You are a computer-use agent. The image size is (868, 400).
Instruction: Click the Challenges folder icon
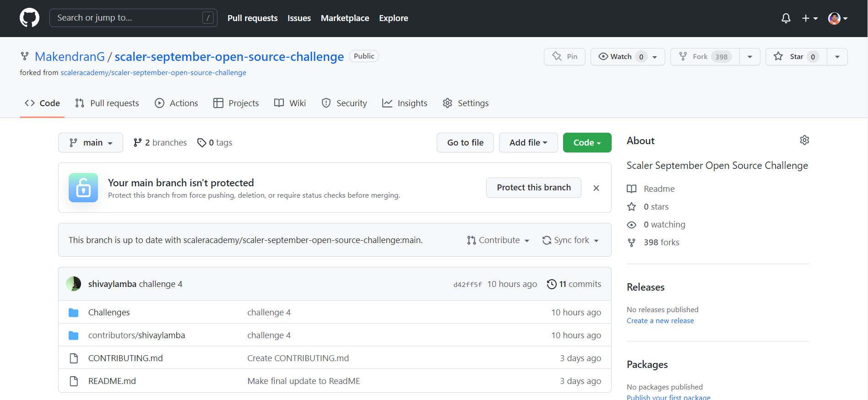(73, 313)
